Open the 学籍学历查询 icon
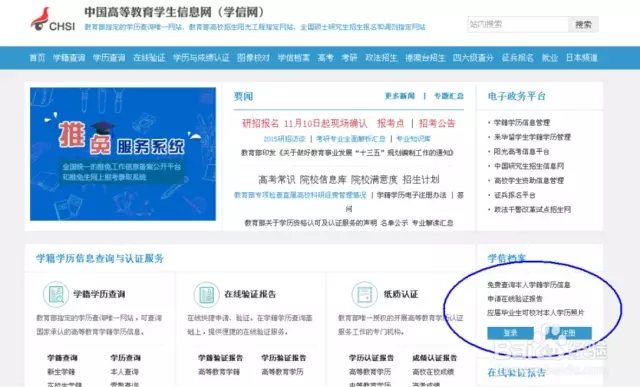Screen dimensions: 640x387 pos(56,294)
